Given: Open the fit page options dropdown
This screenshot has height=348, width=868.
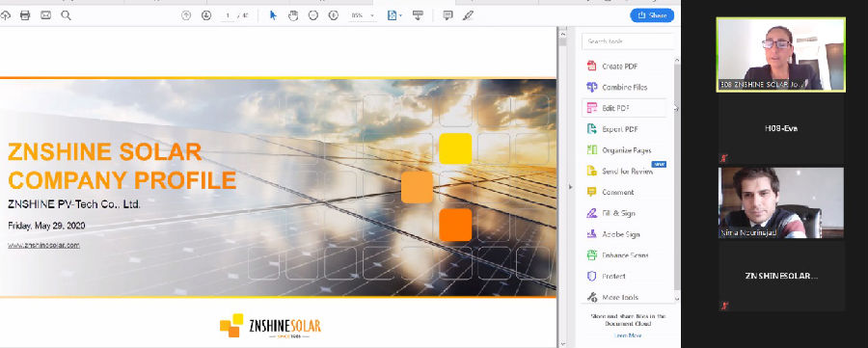Looking at the screenshot, I should click(x=394, y=15).
